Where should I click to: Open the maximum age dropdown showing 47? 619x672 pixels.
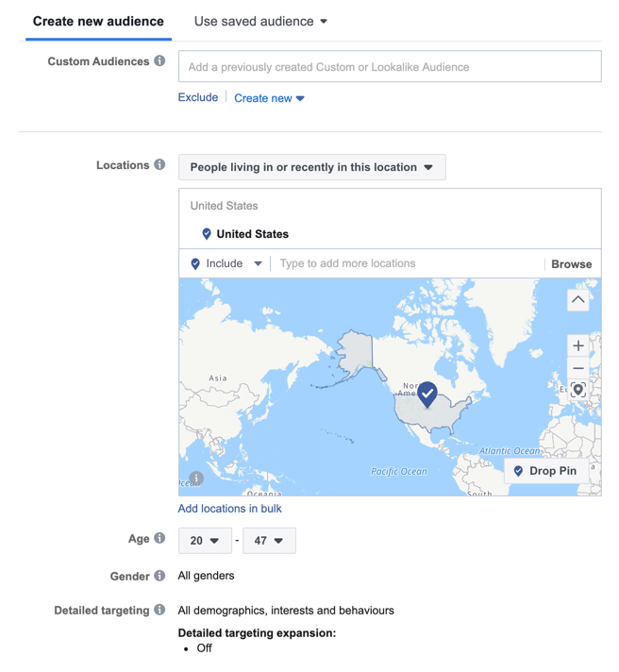tap(269, 541)
